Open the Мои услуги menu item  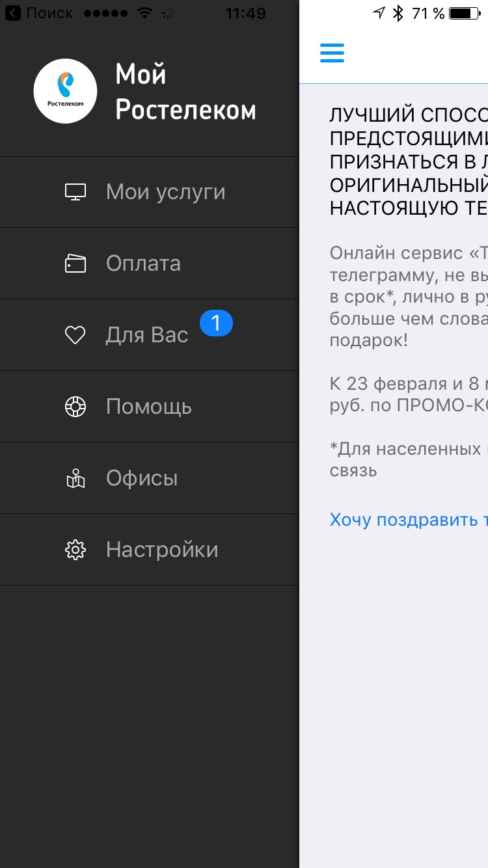tap(165, 192)
